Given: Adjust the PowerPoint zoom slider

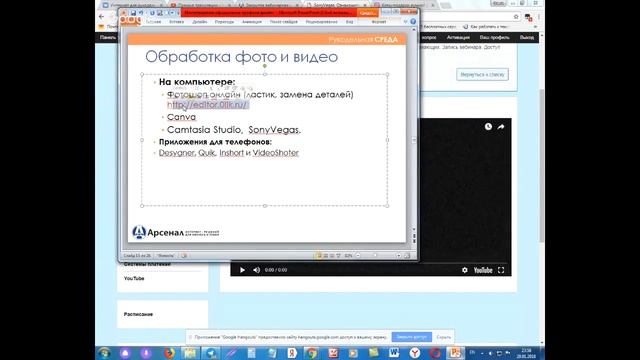Looking at the screenshot, I should [x=376, y=256].
